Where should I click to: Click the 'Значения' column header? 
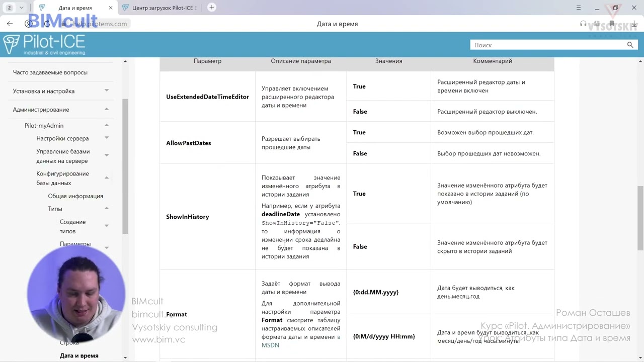click(x=389, y=61)
